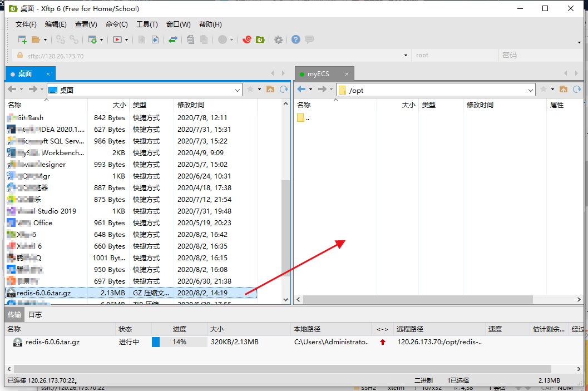Open the 文件(F) menu
Image resolution: width=588 pixels, height=391 pixels.
(26, 24)
